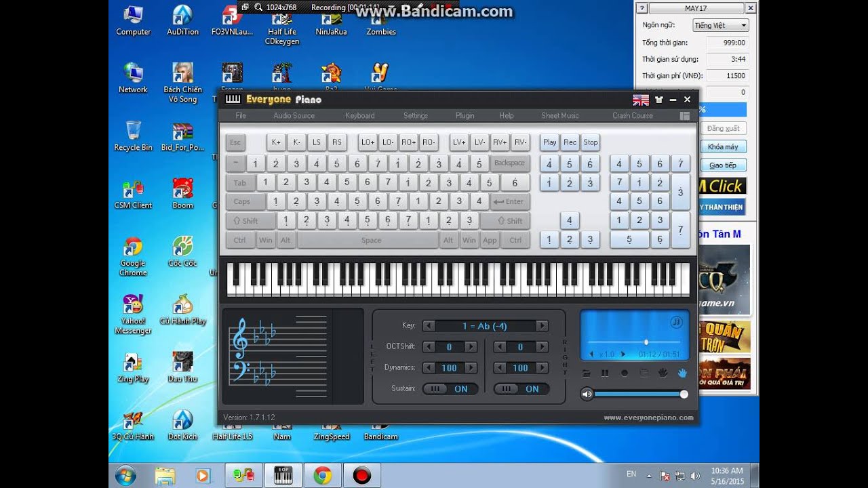Open the Sheet Music menu
The width and height of the screenshot is (868, 488).
(x=560, y=116)
